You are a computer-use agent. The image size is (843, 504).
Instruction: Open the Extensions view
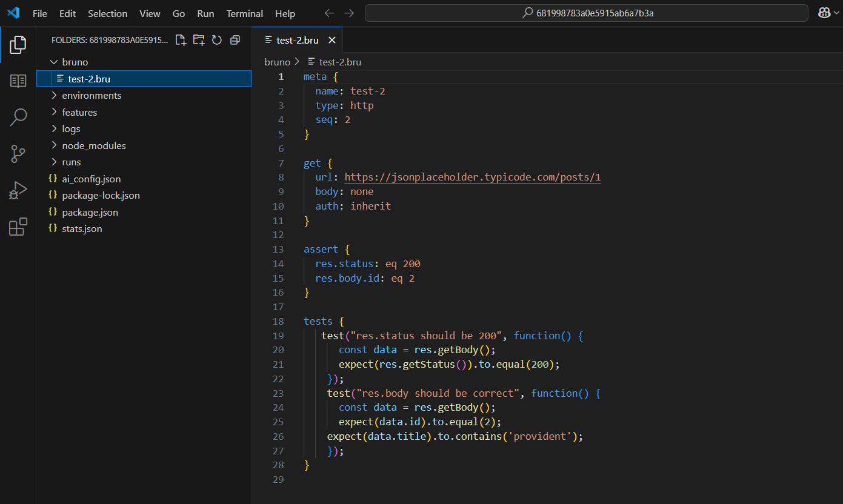pyautogui.click(x=18, y=227)
